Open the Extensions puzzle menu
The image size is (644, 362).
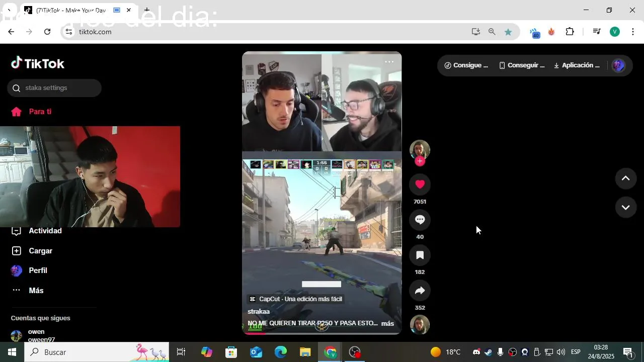point(570,32)
